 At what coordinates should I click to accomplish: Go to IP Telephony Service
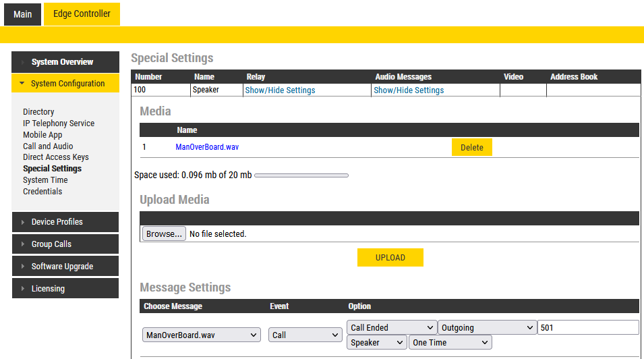pyautogui.click(x=59, y=123)
